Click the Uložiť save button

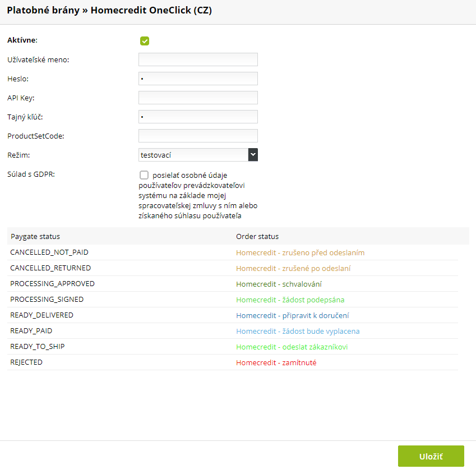(x=431, y=456)
